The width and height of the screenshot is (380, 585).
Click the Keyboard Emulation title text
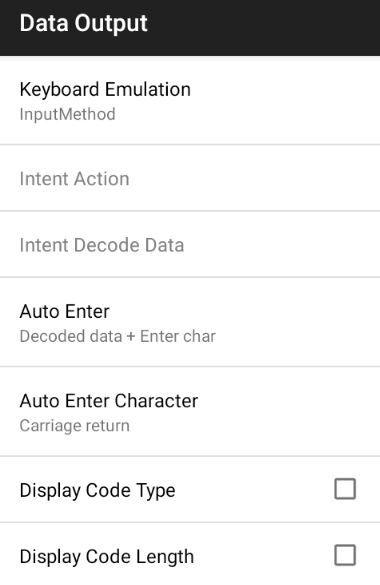click(x=105, y=90)
